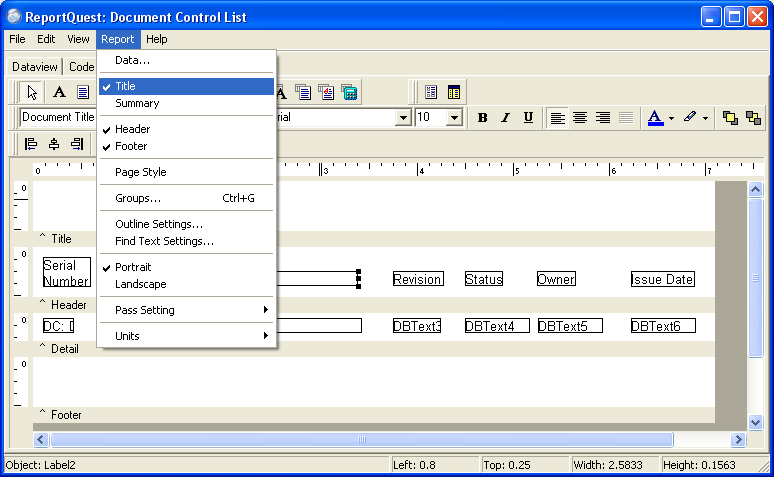774x477 pixels.
Task: Click the vertical scrollbar down arrow
Action: pyautogui.click(x=755, y=422)
